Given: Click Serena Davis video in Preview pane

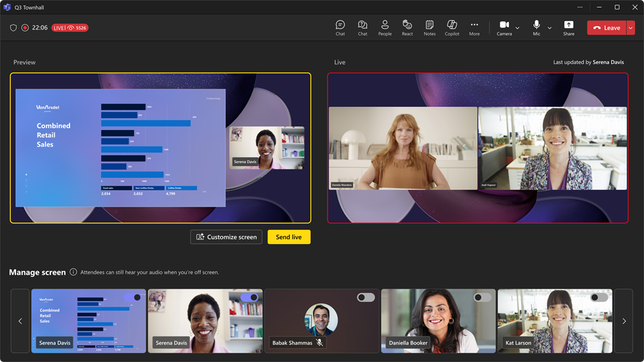Looking at the screenshot, I should tap(267, 148).
